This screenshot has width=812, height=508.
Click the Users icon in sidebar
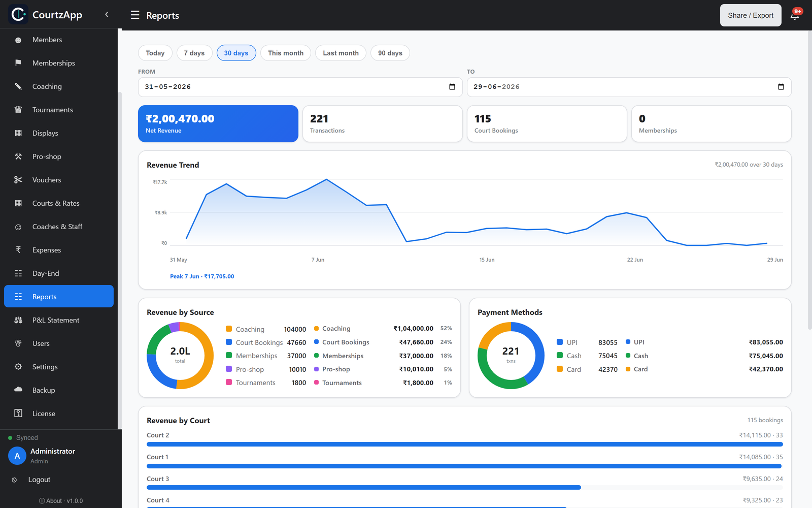(18, 343)
